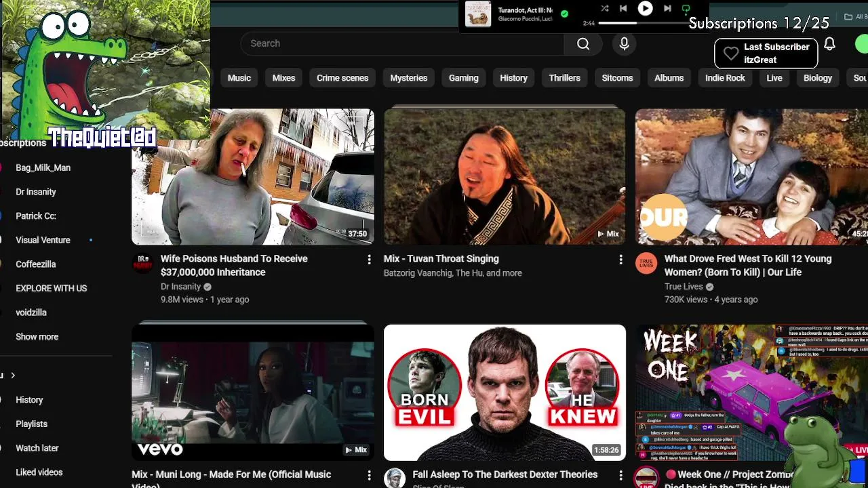Open Playlists in the sidebar
This screenshot has height=488, width=868.
32,424
